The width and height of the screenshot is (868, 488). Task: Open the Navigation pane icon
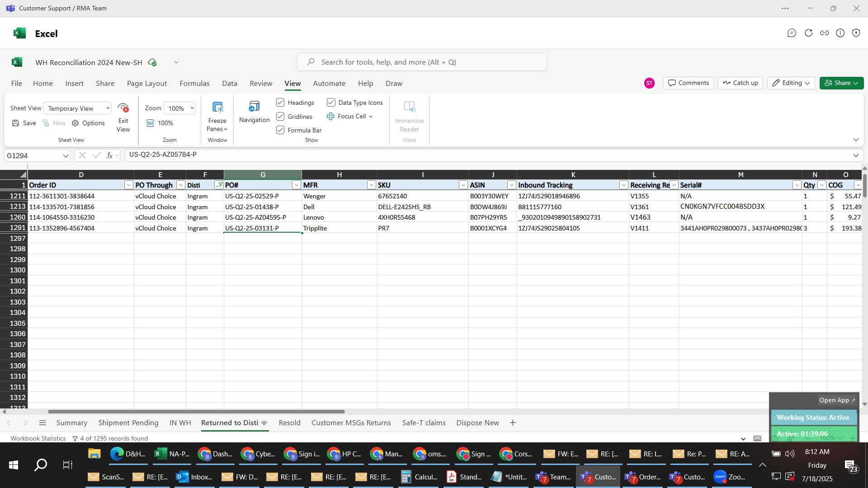click(x=254, y=107)
